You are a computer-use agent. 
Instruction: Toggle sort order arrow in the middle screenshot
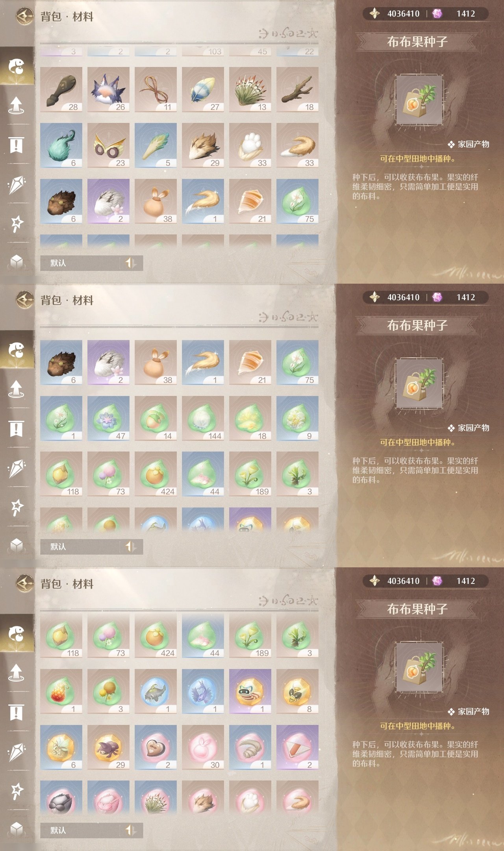[131, 546]
